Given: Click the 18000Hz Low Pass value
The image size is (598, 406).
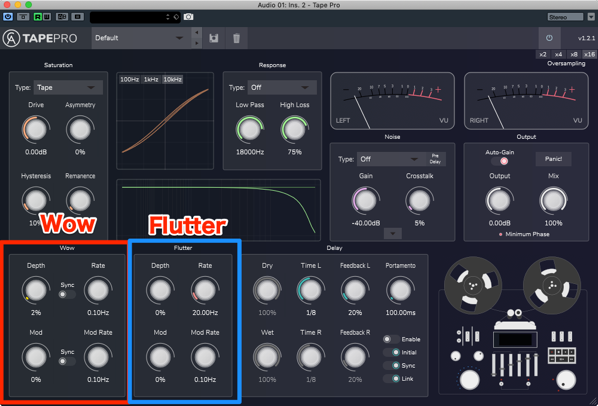Looking at the screenshot, I should click(x=250, y=152).
